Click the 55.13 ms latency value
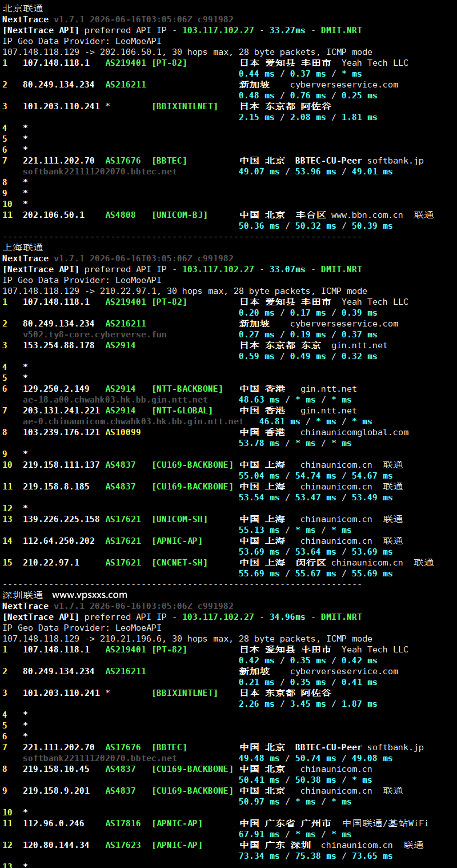This screenshot has width=457, height=868. click(x=259, y=530)
